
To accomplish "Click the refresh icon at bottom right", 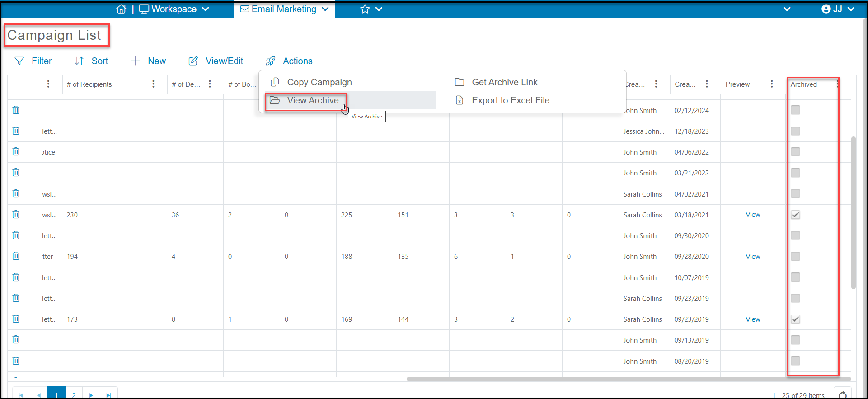I will 843,394.
